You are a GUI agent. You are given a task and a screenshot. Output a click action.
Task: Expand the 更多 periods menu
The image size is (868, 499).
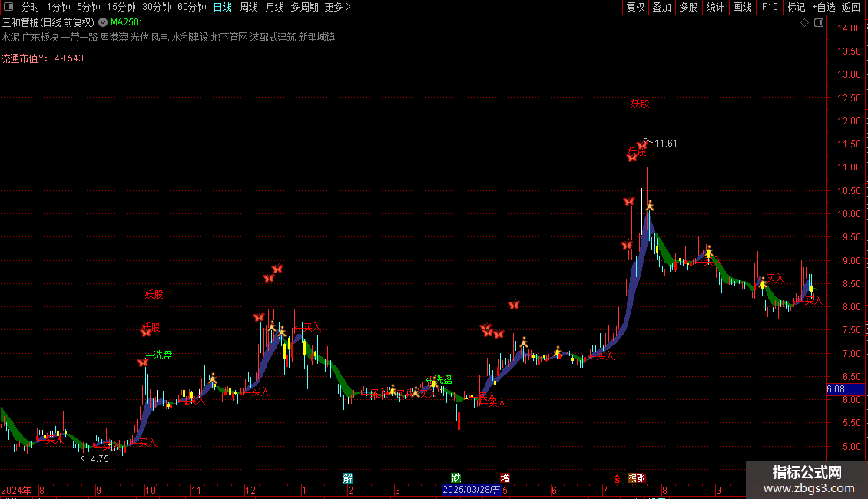(337, 7)
